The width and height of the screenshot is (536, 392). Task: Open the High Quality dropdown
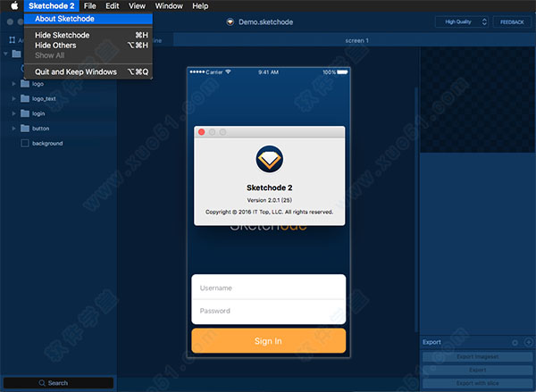coord(462,21)
